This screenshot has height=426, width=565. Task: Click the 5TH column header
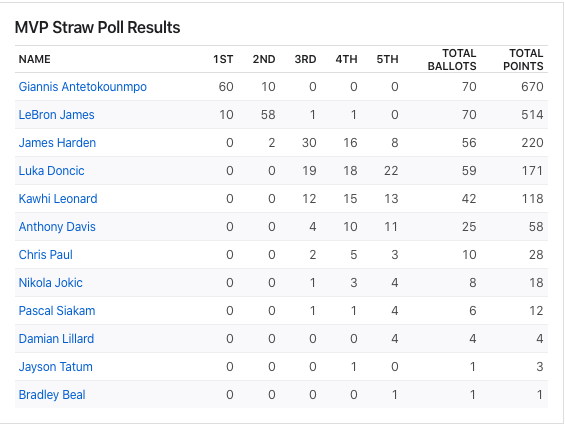387,59
